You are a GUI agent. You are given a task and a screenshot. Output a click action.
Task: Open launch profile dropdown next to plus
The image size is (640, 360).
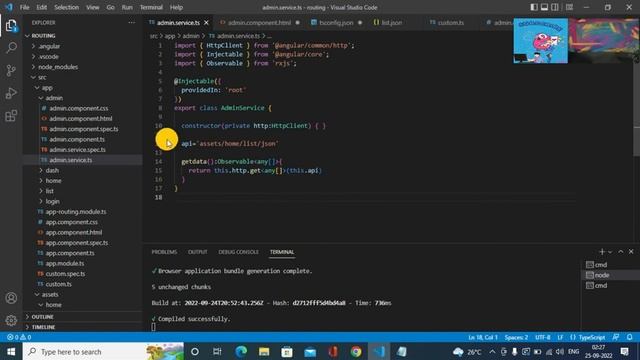point(610,252)
